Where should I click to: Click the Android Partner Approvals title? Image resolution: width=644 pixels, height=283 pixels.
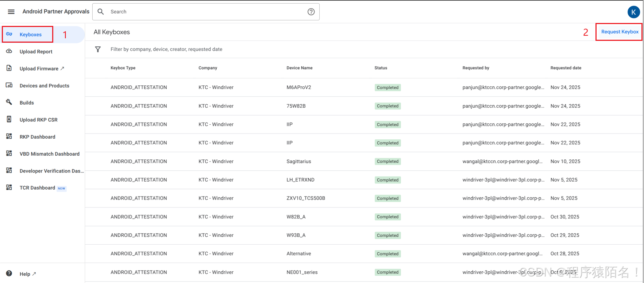coord(56,11)
